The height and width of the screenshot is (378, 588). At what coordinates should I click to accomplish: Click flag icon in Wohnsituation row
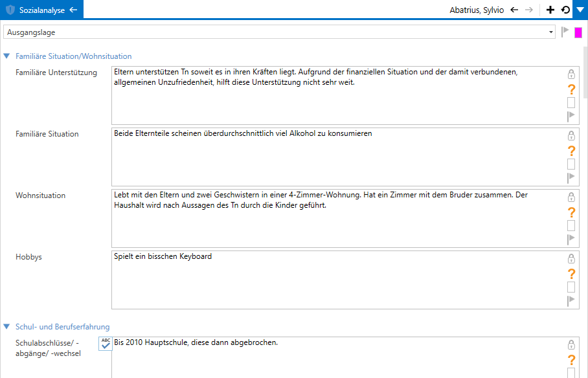tap(571, 239)
